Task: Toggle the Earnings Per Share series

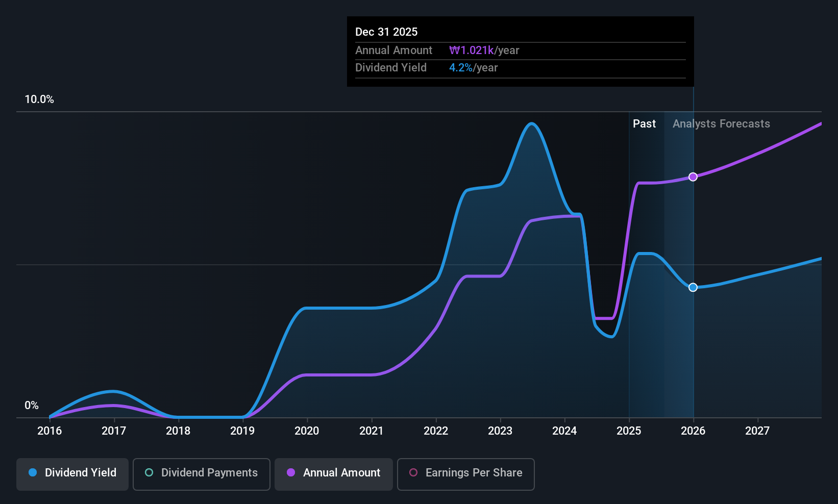Action: click(466, 474)
